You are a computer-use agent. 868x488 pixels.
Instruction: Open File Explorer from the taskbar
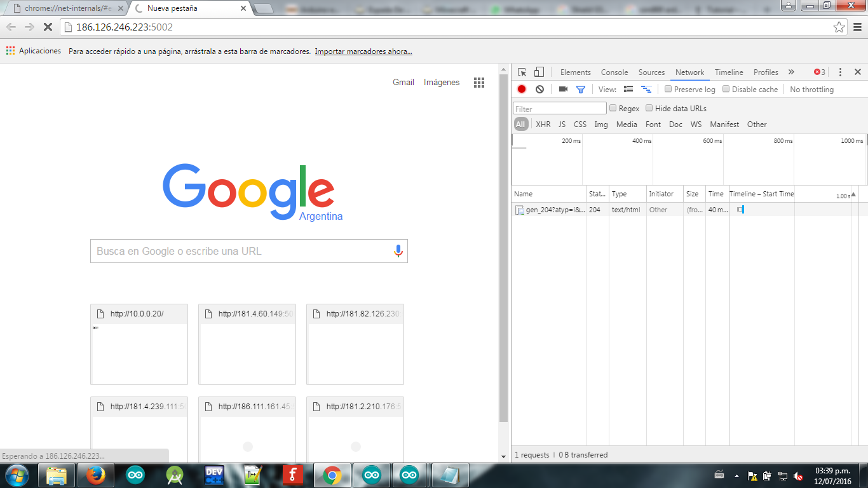pyautogui.click(x=56, y=475)
